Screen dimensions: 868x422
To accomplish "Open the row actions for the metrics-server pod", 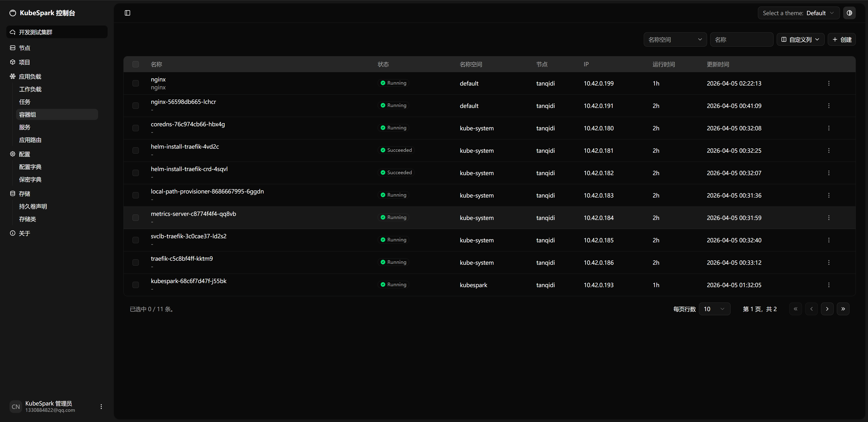I will click(x=829, y=218).
